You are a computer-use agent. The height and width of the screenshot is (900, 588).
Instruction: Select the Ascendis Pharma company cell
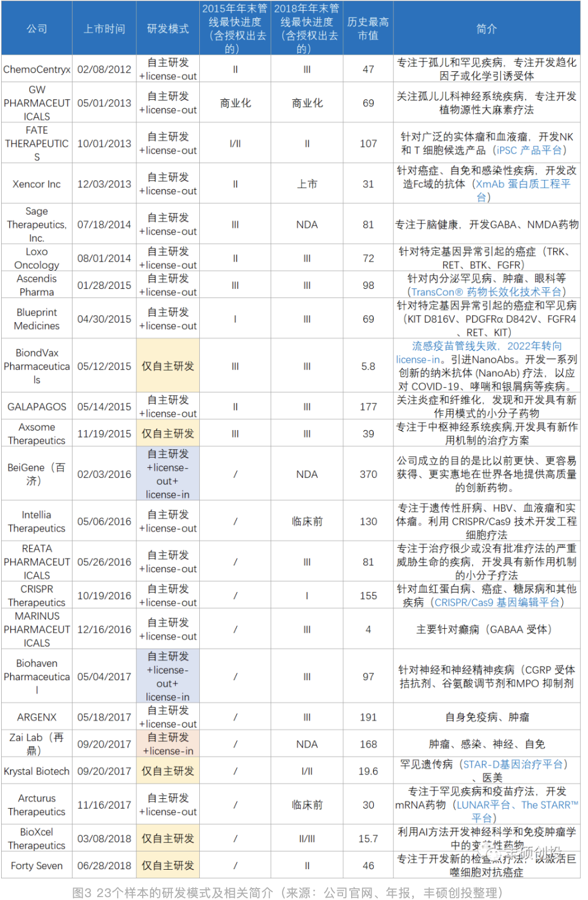point(37,285)
